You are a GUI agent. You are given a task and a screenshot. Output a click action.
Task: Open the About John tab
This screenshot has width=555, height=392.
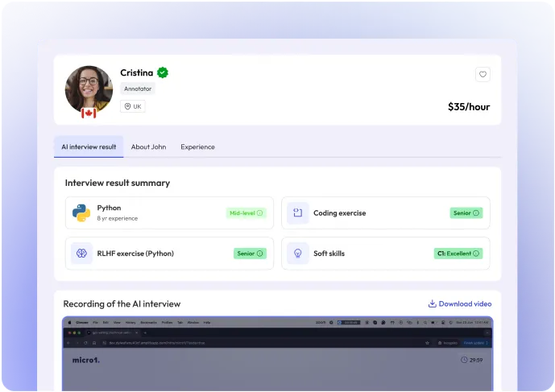[x=149, y=146]
